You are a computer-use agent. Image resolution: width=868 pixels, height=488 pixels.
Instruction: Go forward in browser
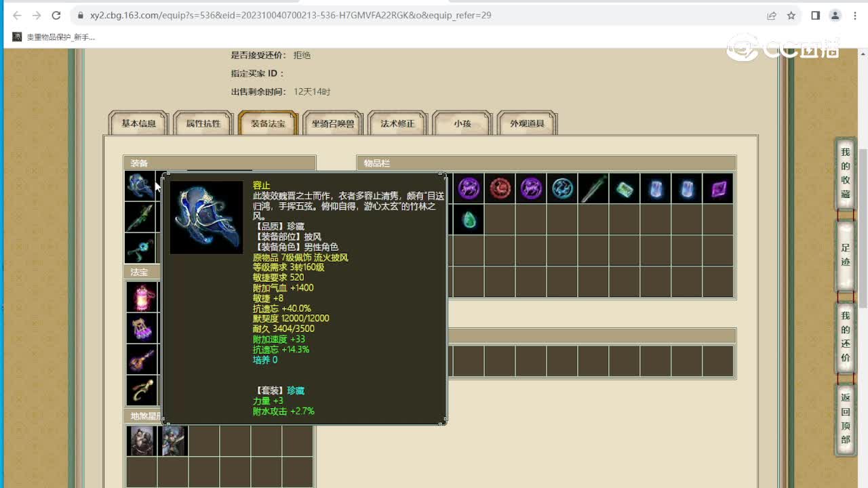click(37, 15)
